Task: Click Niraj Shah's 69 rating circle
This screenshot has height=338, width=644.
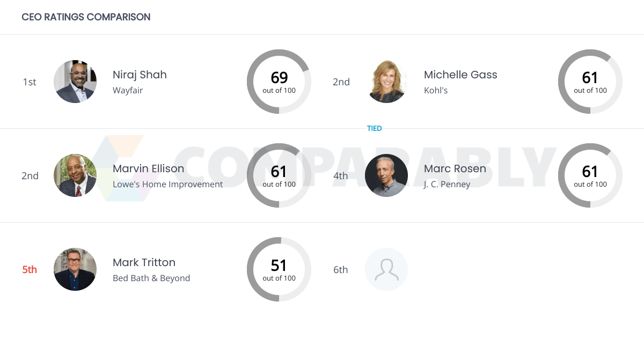Action: tap(279, 82)
